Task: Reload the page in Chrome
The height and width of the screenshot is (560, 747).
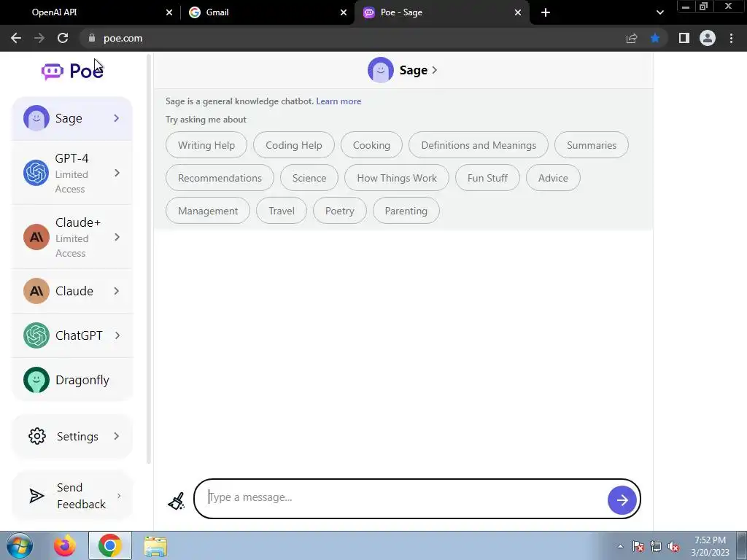Action: 63,38
